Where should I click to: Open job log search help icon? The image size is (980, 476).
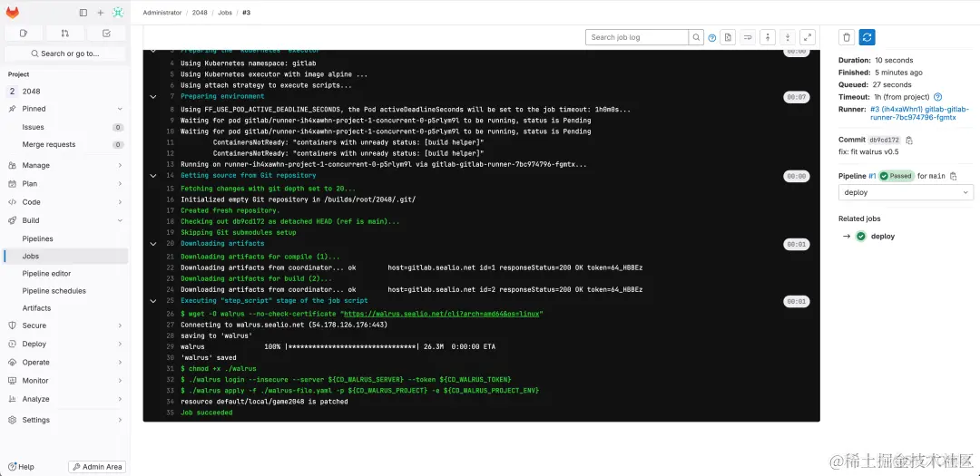(x=712, y=38)
